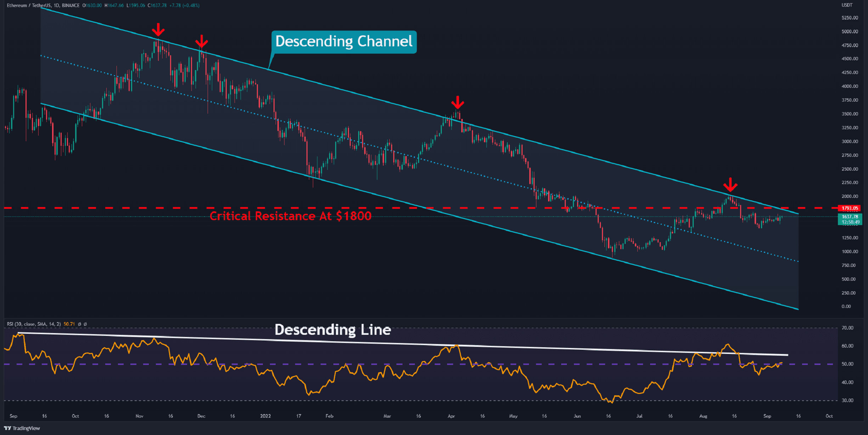This screenshot has width=868, height=435.
Task: Click the high value H1647.66
Action: point(114,5)
